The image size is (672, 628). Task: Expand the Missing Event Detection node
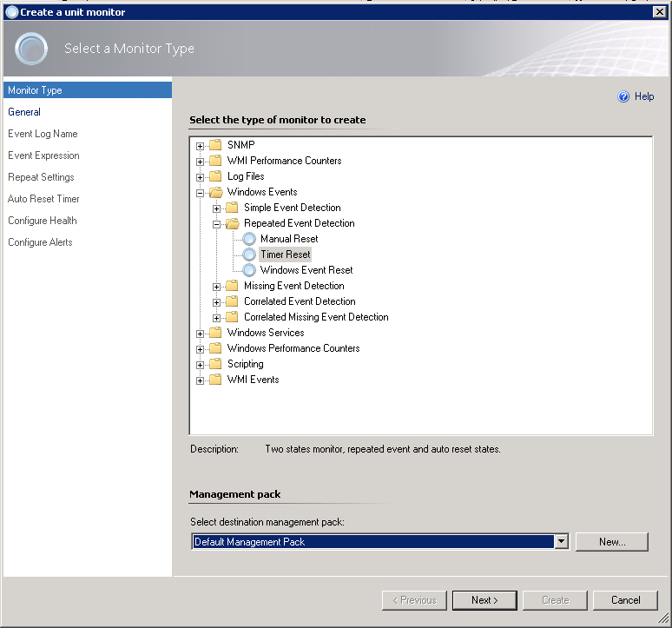[216, 287]
